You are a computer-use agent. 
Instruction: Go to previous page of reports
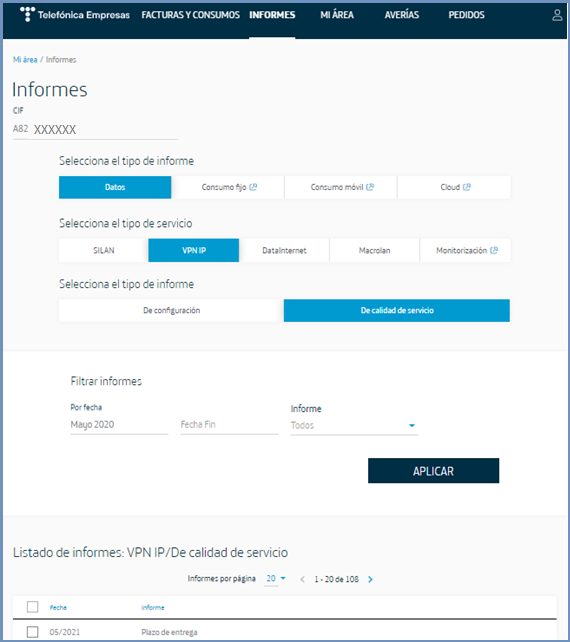coord(302,579)
